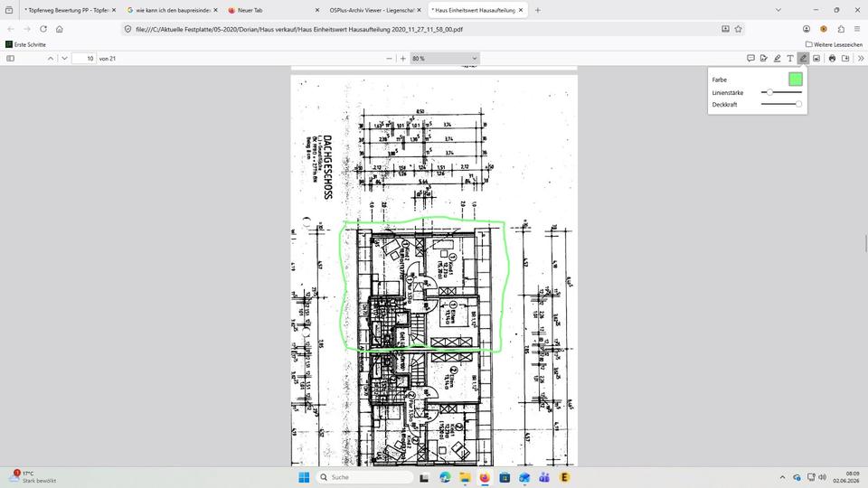This screenshot has height=488, width=868.
Task: Open the extensions puzzle menu
Action: (x=841, y=29)
